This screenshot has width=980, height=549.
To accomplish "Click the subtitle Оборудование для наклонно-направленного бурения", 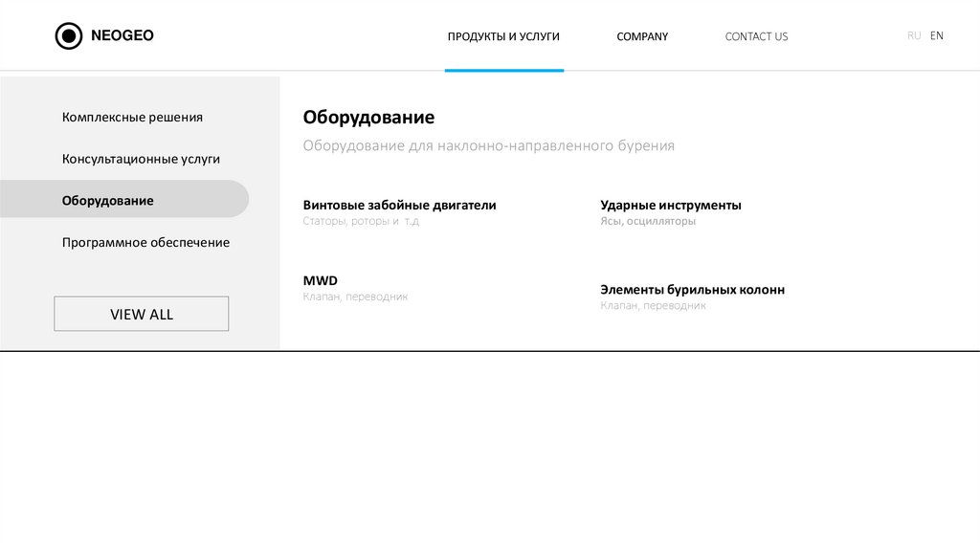I will click(x=489, y=145).
